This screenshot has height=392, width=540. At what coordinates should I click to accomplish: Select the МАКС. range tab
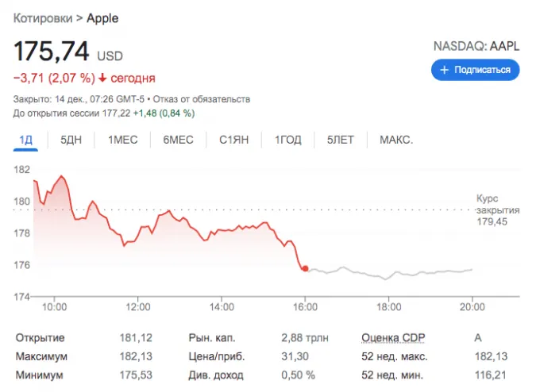(396, 140)
